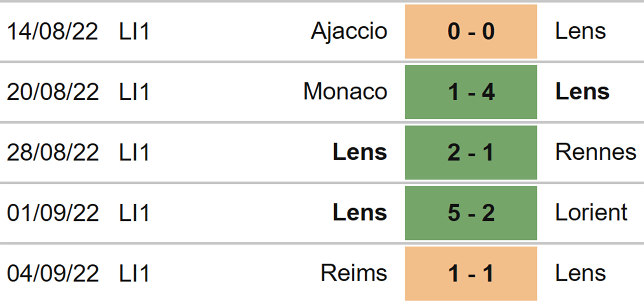Click the Monaco team name

(x=345, y=92)
